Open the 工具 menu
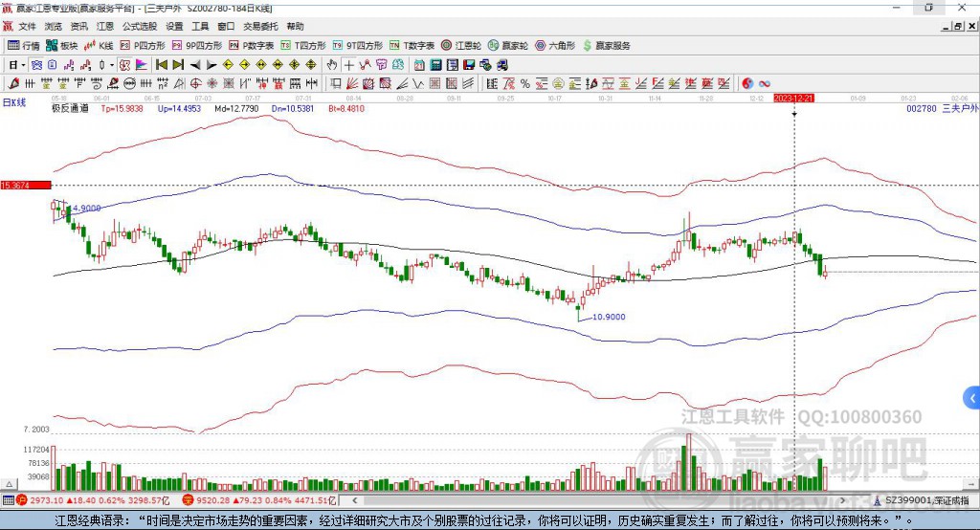The width and height of the screenshot is (980, 530). (x=200, y=26)
